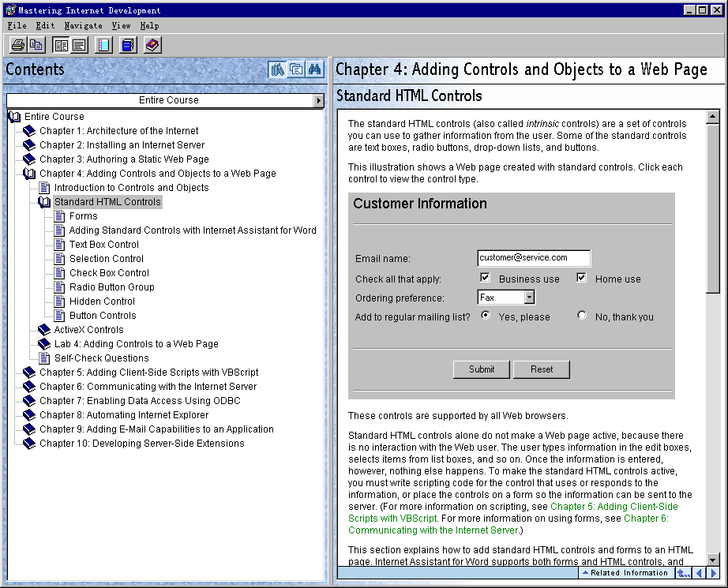Click the topic pane scroll up arrow

pyautogui.click(x=713, y=117)
